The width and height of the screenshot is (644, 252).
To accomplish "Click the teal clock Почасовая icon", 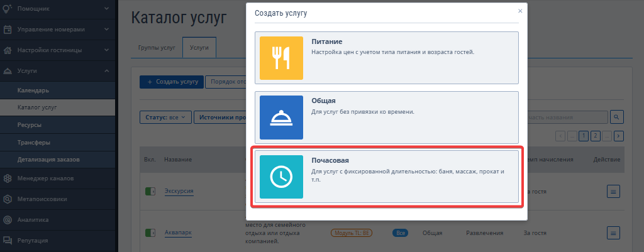I will pos(281,177).
